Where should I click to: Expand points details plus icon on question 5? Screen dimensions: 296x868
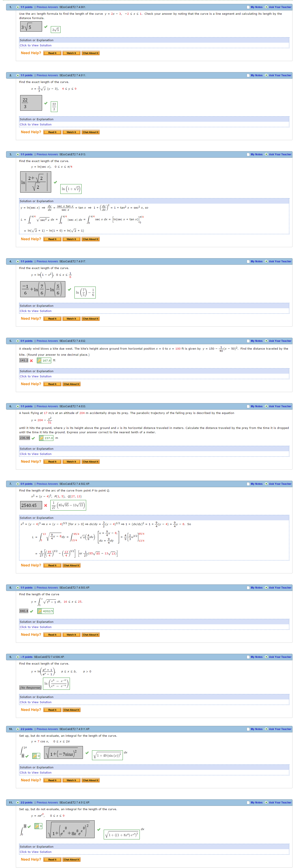click(18, 341)
